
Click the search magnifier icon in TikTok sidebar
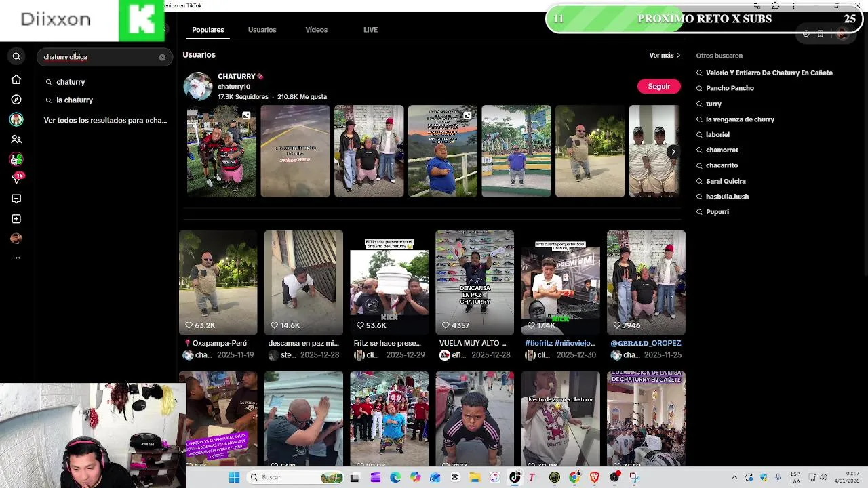pos(16,57)
